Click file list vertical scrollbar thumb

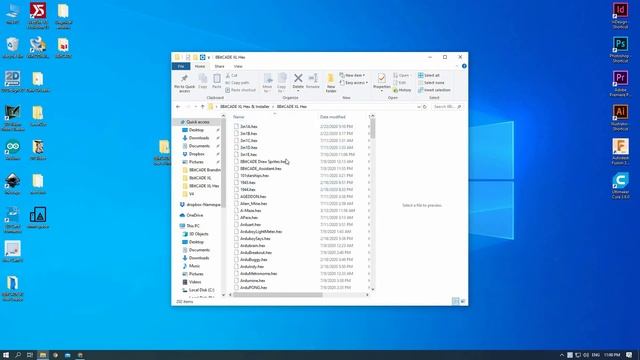tap(373, 129)
